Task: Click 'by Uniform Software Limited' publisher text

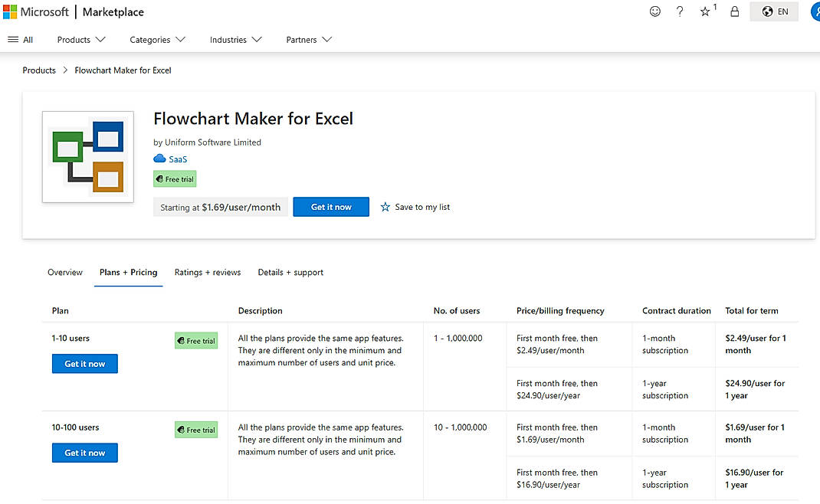Action: pyautogui.click(x=207, y=142)
